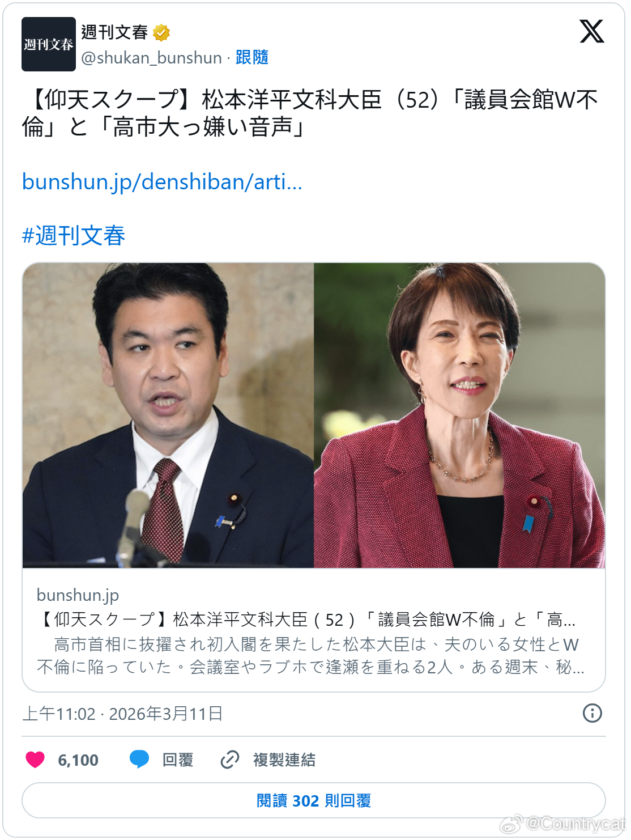Click the woman in red jacket photo

459,415
